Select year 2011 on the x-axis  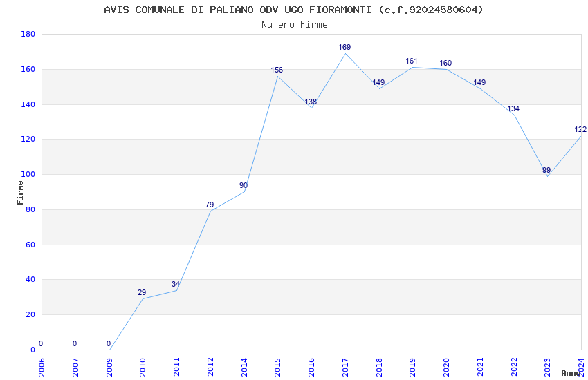[x=176, y=367]
